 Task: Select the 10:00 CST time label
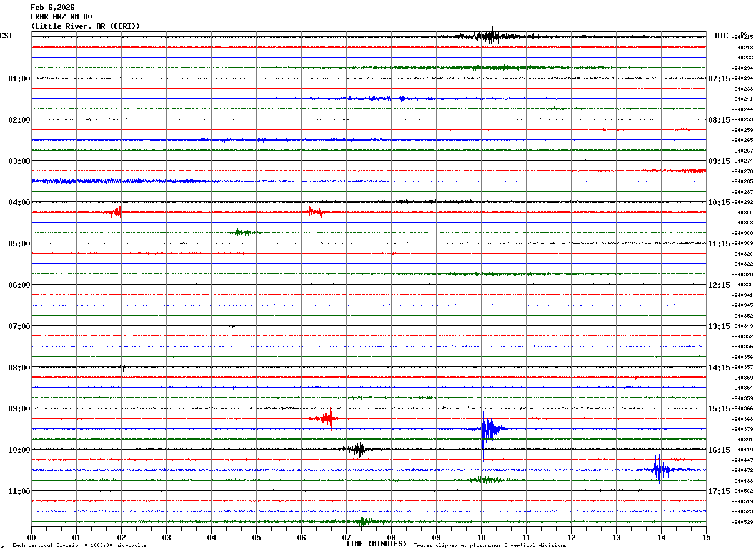point(19,450)
